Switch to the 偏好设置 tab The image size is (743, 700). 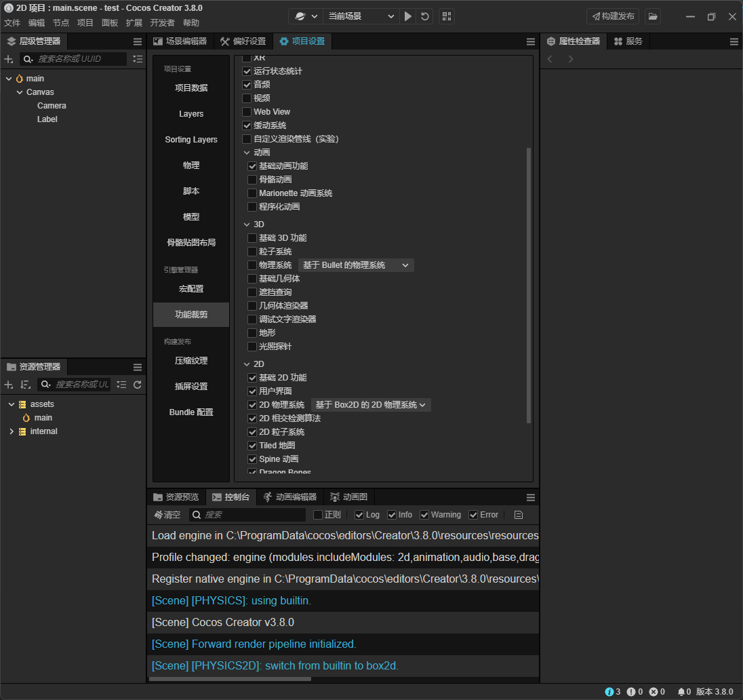tap(243, 41)
